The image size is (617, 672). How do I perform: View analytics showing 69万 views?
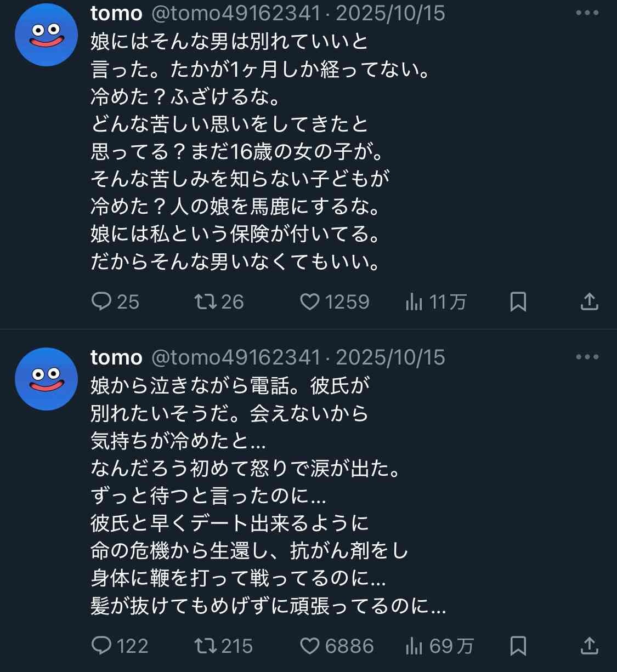coord(414,646)
